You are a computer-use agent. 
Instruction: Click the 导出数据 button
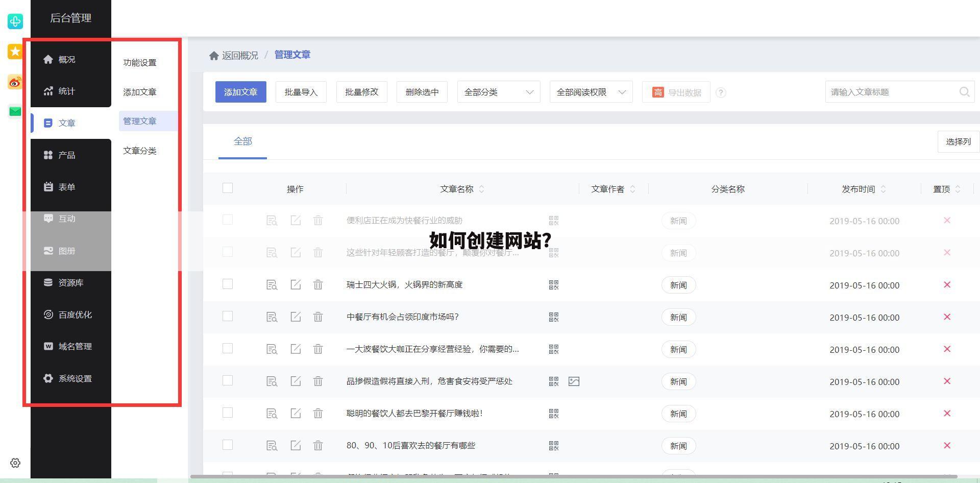[676, 92]
